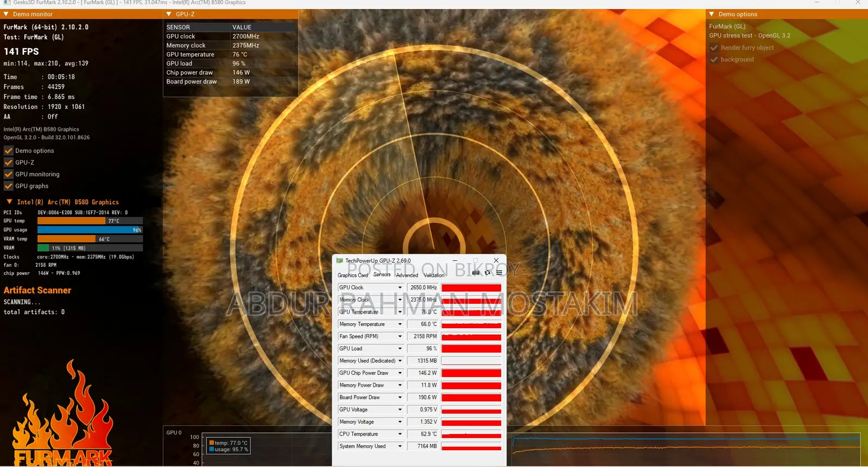Click the System Memory Used value 7164 MB

click(x=423, y=446)
